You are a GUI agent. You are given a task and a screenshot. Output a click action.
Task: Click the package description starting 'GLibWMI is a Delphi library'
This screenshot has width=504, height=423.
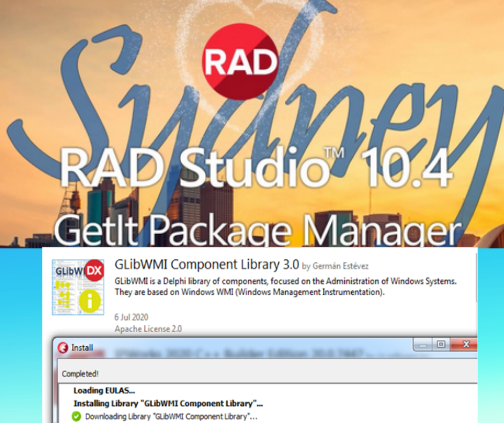(285, 287)
